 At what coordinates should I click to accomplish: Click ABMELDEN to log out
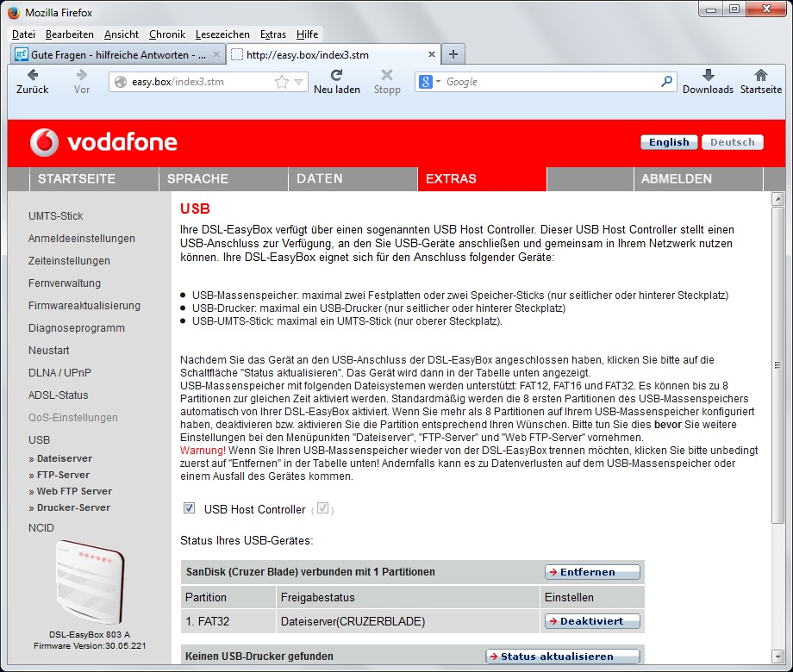[x=698, y=179]
